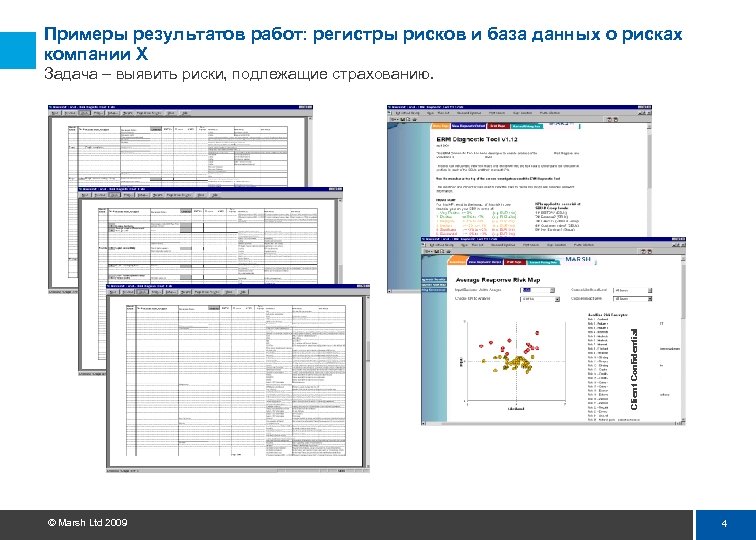Click the Average Response Risk Map heading
756x540 pixels.
[x=498, y=280]
